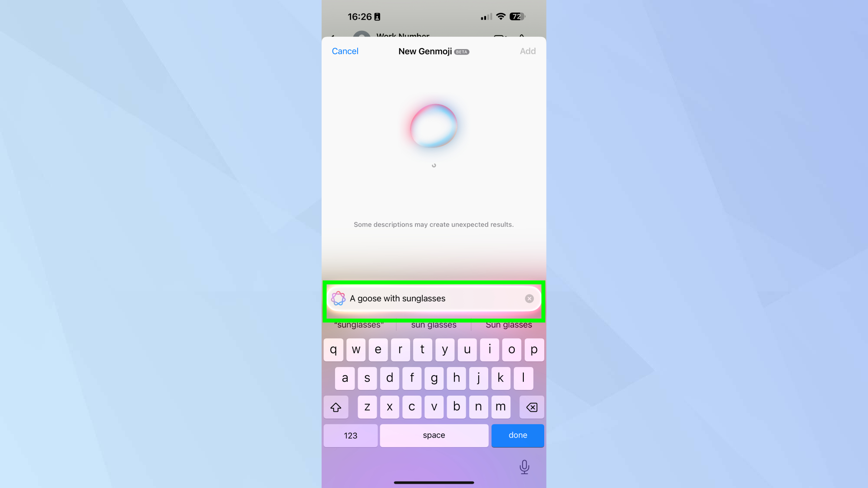Toggle the Genmoji generation preview
Screen dimensions: 868x488
click(434, 124)
